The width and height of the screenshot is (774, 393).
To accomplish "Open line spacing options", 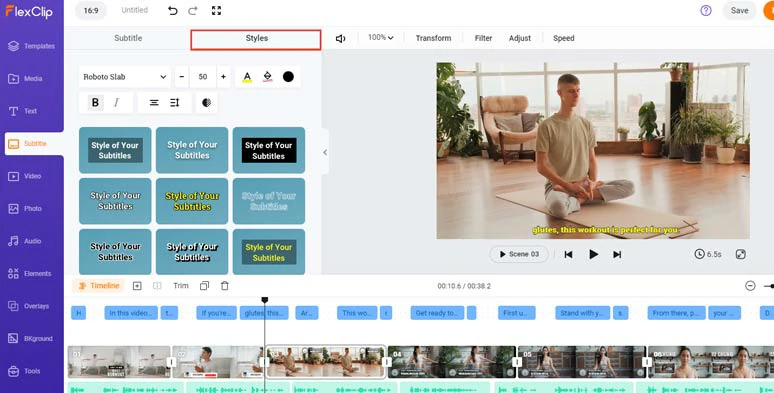I will click(175, 103).
